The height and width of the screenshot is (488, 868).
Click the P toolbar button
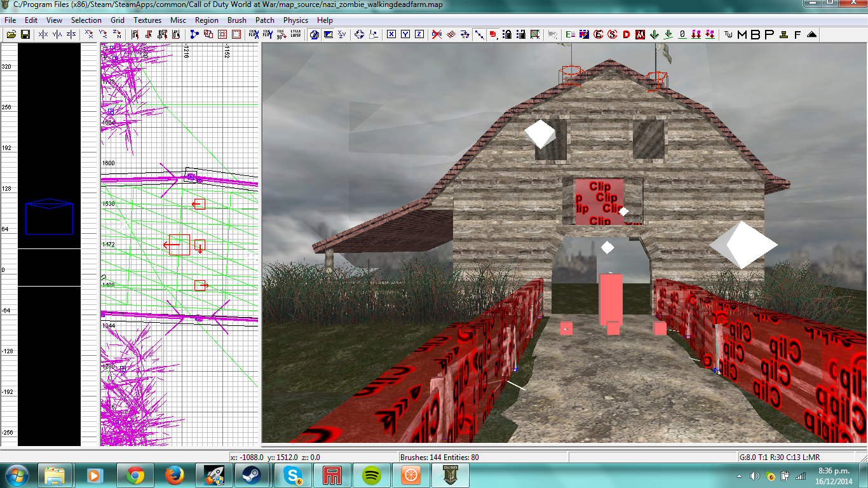[x=769, y=34]
